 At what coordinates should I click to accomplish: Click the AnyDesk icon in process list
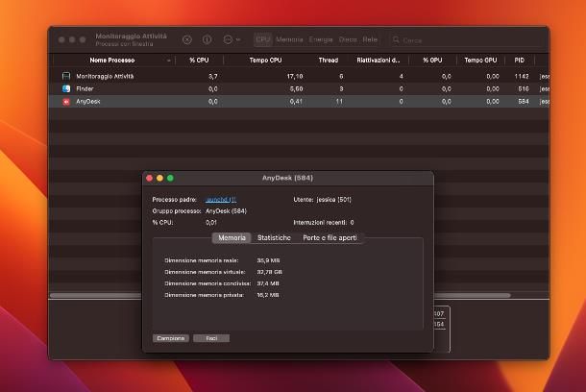point(66,102)
